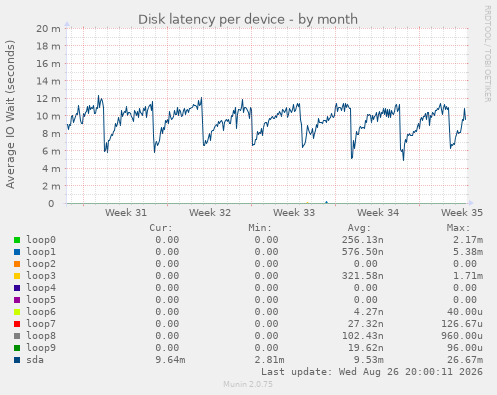Click sda current value '9.64m'
The height and width of the screenshot is (395, 497).
[x=170, y=360]
